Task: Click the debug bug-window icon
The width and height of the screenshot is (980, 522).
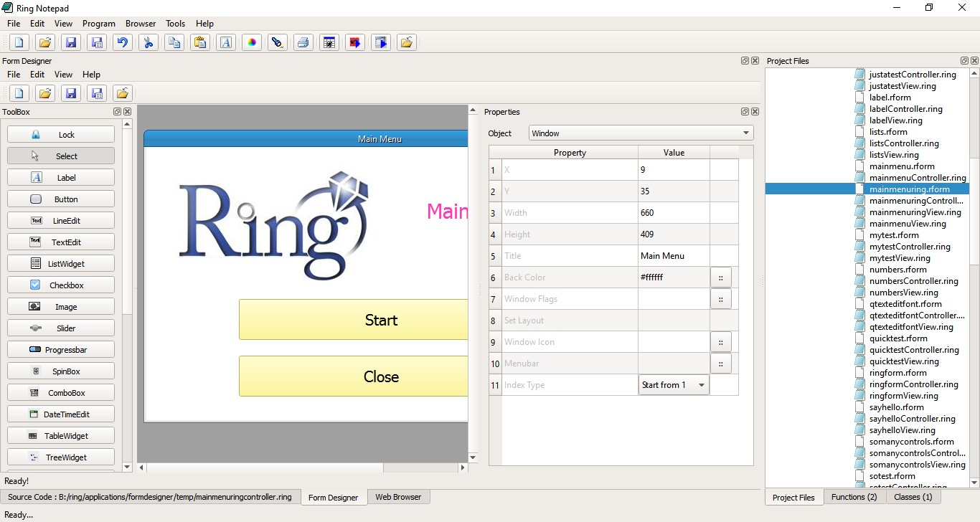Action: point(329,42)
